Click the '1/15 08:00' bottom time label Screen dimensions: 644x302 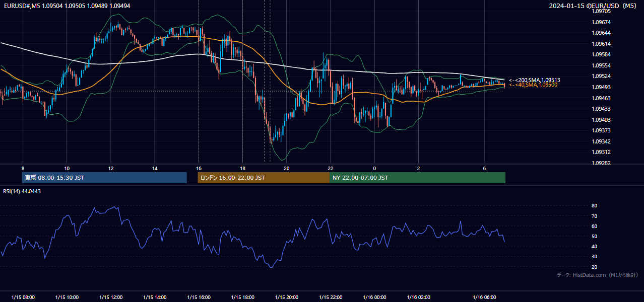pyautogui.click(x=23, y=297)
